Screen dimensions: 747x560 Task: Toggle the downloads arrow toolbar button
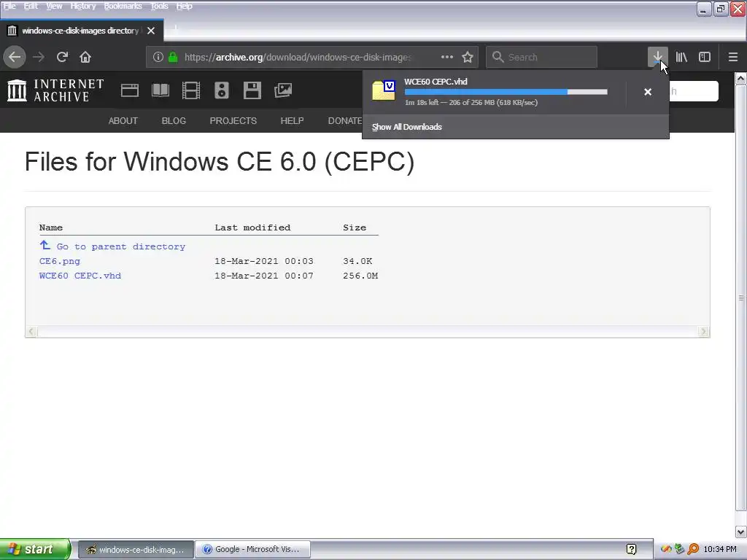tap(657, 57)
